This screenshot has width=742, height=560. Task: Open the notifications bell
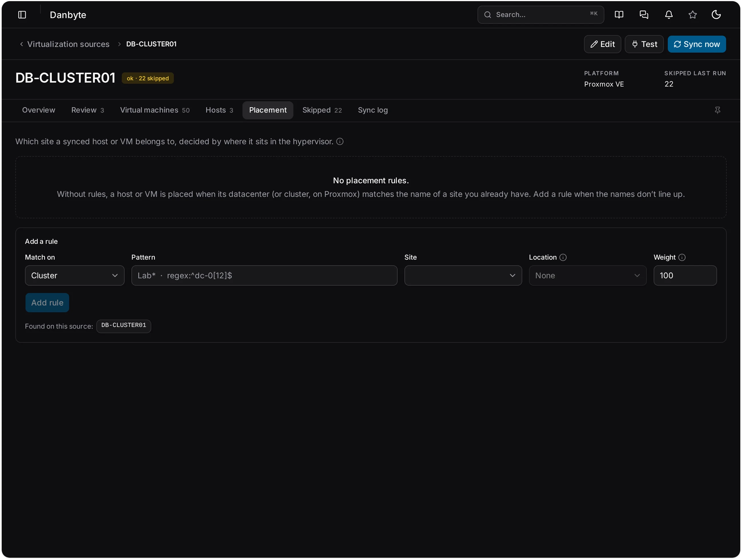click(669, 15)
